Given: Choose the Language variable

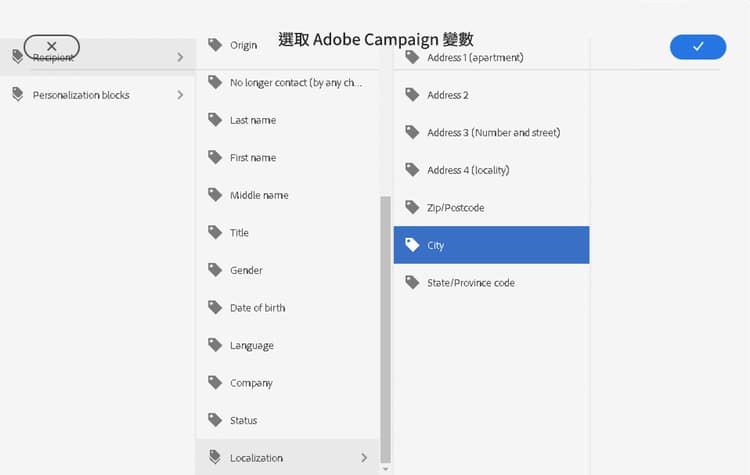Looking at the screenshot, I should click(288, 345).
